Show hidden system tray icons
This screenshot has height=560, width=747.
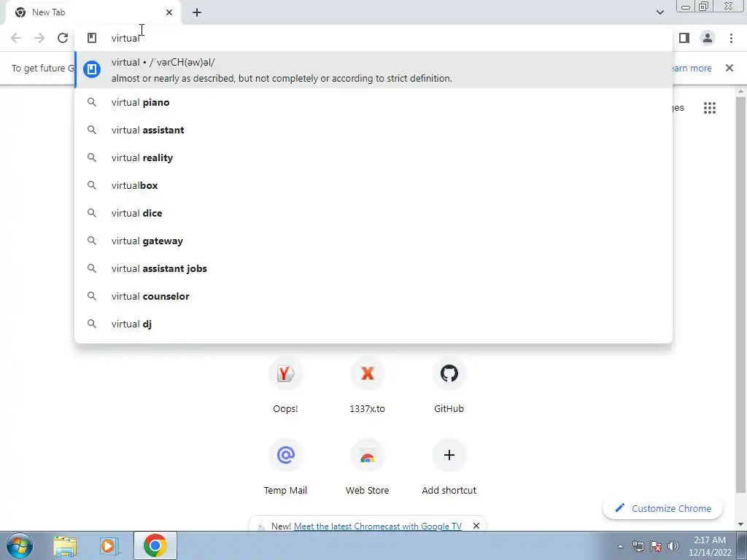pos(620,546)
